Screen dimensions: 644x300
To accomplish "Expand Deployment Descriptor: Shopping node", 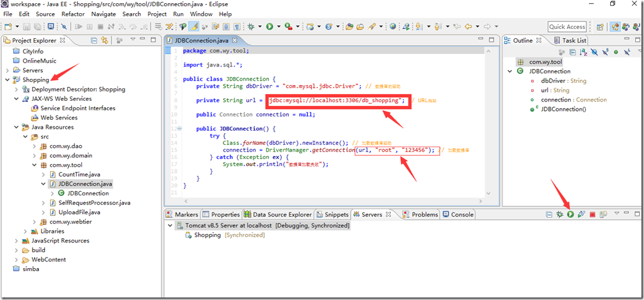I will click(x=16, y=89).
